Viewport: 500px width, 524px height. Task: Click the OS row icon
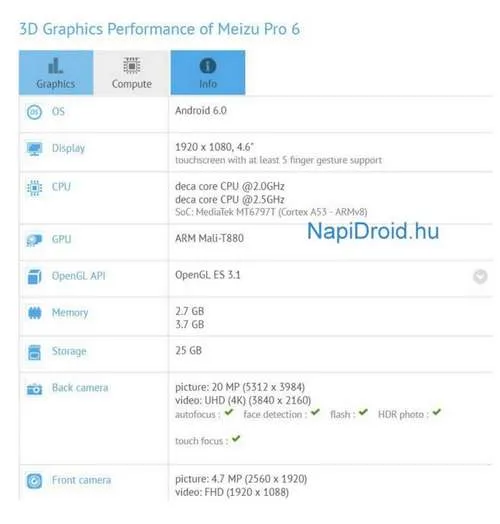[34, 112]
